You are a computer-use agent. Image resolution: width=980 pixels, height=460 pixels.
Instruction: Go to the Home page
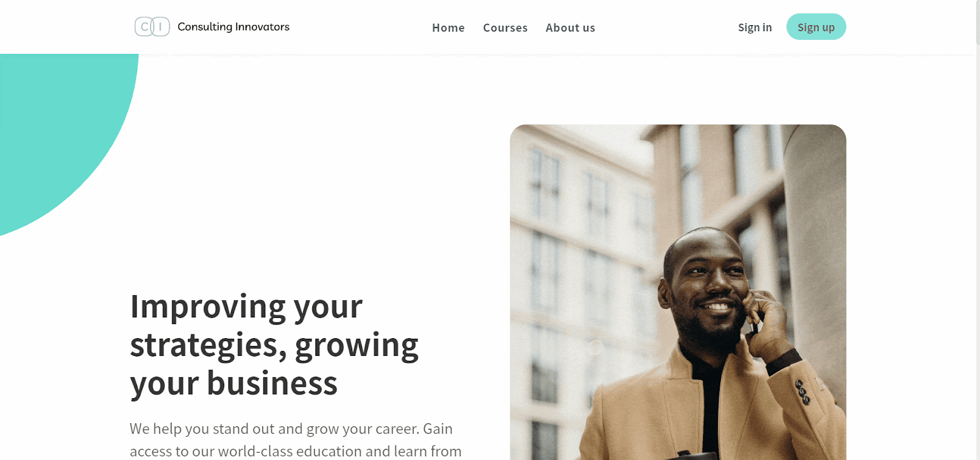(x=448, y=28)
